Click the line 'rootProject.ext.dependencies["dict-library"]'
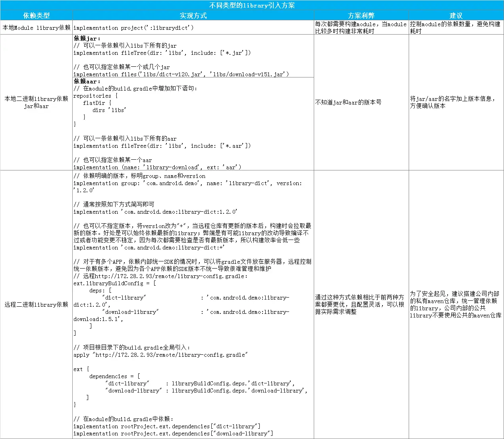The height and width of the screenshot is (439, 504). point(167,426)
